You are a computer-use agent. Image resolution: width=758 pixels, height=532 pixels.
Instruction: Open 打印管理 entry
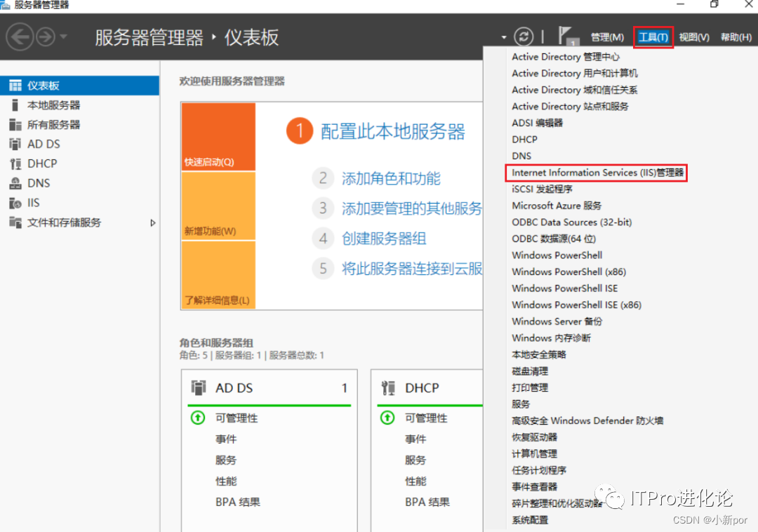click(x=530, y=387)
